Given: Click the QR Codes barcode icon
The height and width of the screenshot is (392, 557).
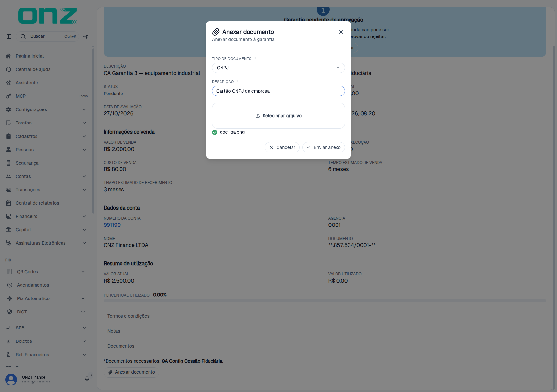Looking at the screenshot, I should click(10, 272).
